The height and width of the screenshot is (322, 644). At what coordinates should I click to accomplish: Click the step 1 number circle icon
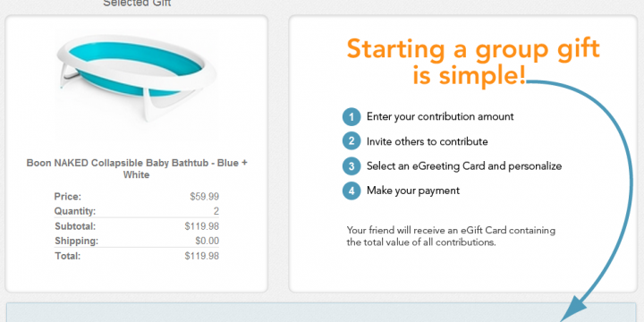tap(352, 117)
